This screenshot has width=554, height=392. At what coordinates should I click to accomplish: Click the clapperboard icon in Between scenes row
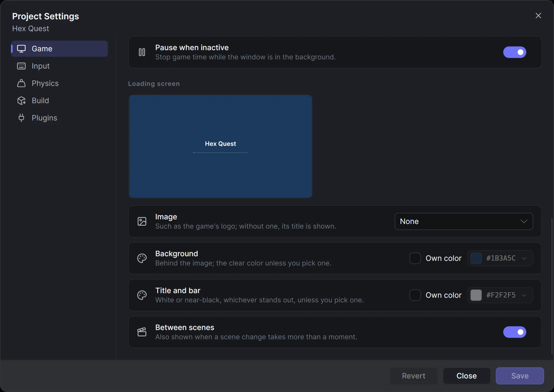[142, 332]
